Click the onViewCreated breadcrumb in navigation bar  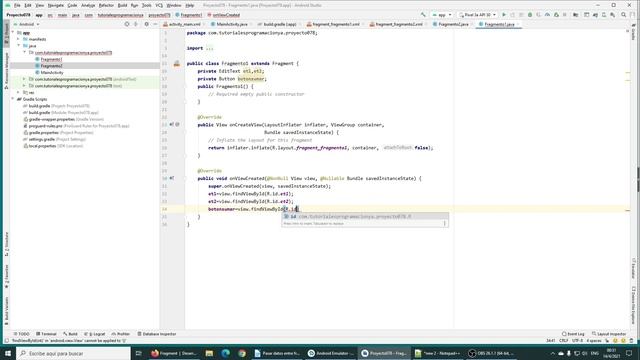coord(224,15)
